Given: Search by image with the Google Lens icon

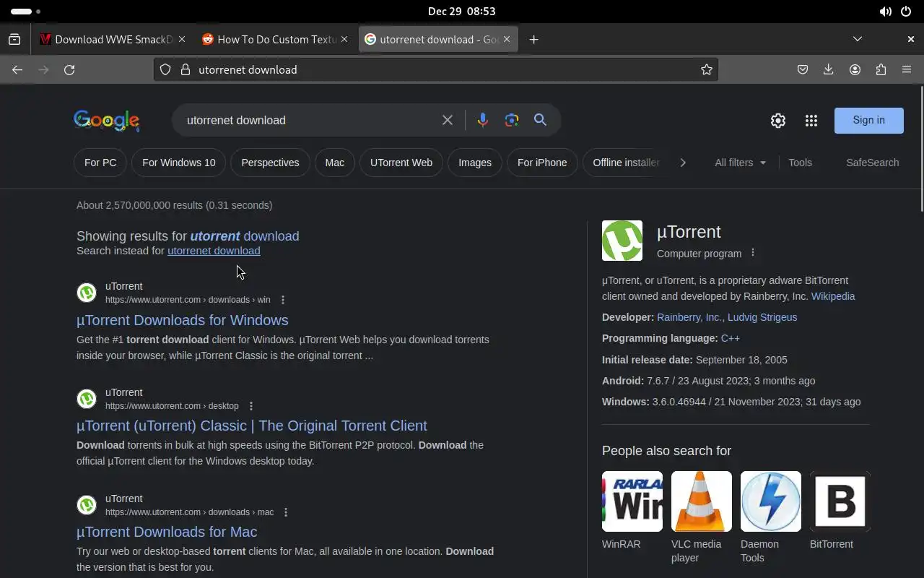Looking at the screenshot, I should pos(512,120).
